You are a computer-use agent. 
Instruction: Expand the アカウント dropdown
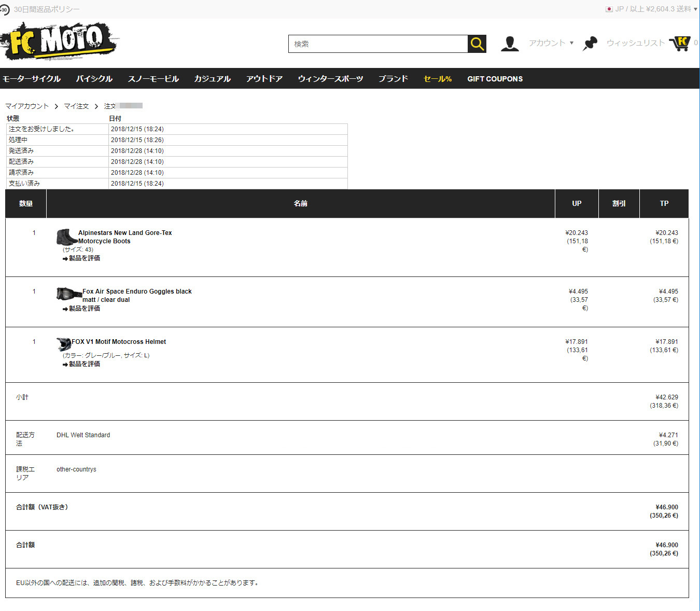tap(551, 43)
